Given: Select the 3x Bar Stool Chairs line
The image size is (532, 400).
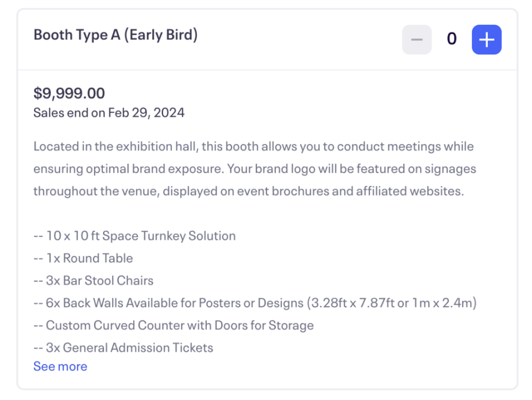Looking at the screenshot, I should pos(94,281).
